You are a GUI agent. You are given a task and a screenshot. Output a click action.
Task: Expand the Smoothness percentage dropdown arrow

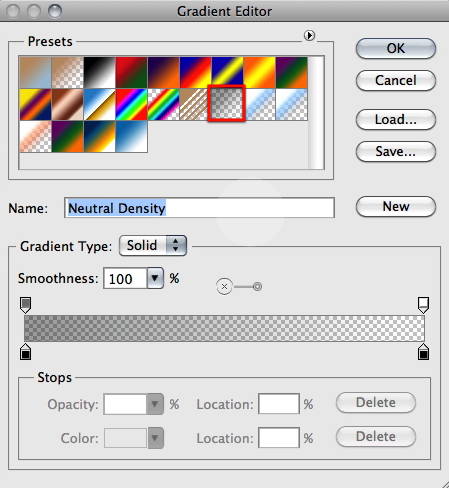(x=155, y=278)
